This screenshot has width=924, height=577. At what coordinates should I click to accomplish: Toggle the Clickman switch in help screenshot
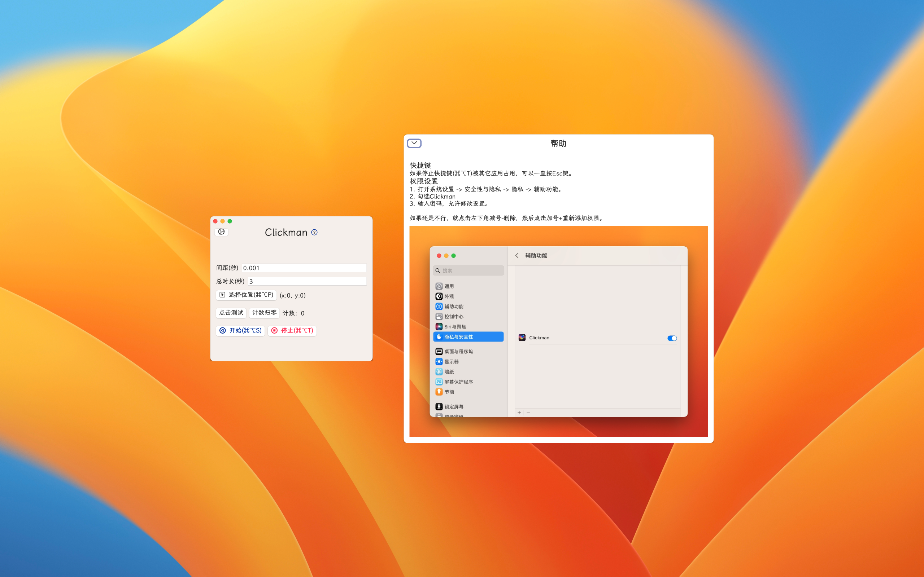tap(672, 338)
